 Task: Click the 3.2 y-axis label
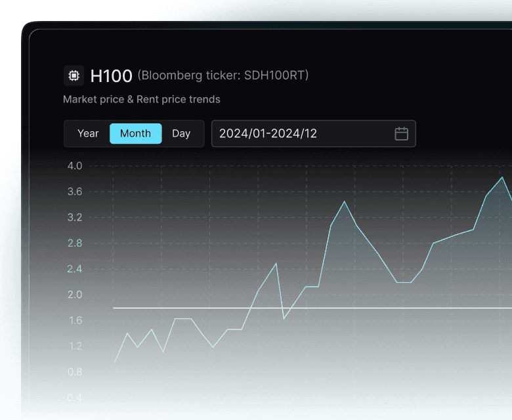pyautogui.click(x=75, y=217)
